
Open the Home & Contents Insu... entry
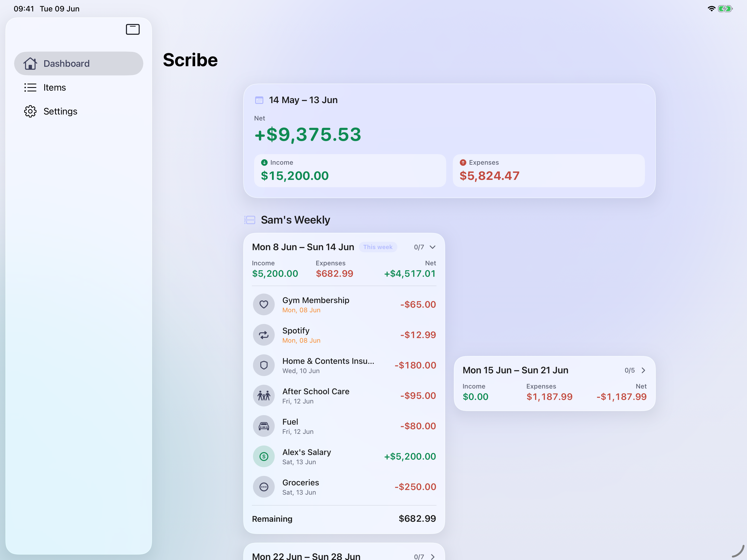[x=344, y=365]
